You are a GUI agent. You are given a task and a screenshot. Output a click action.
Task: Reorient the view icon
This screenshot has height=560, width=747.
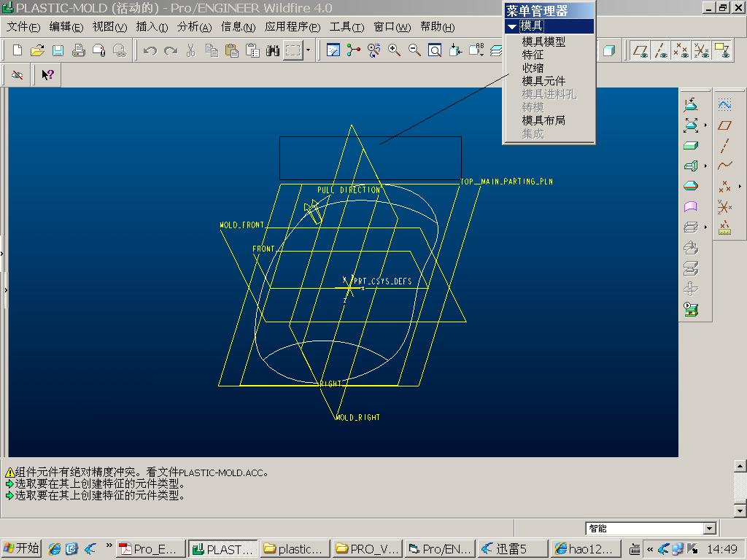pyautogui.click(x=455, y=50)
